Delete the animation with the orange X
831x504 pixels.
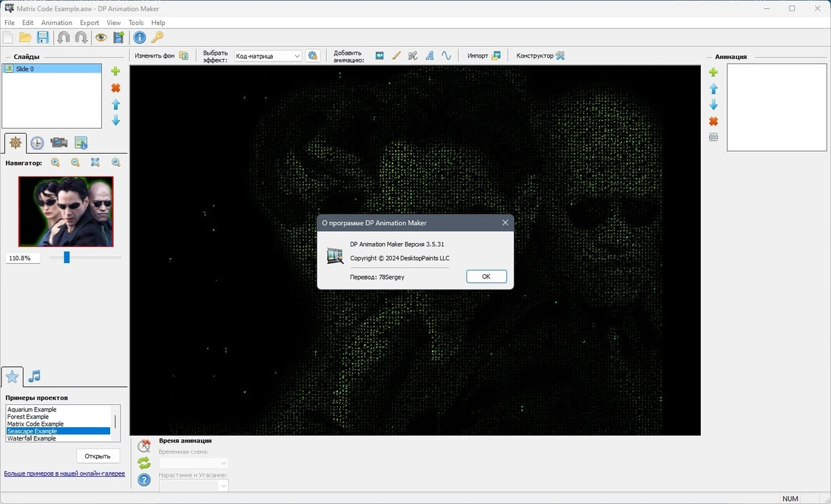(713, 121)
